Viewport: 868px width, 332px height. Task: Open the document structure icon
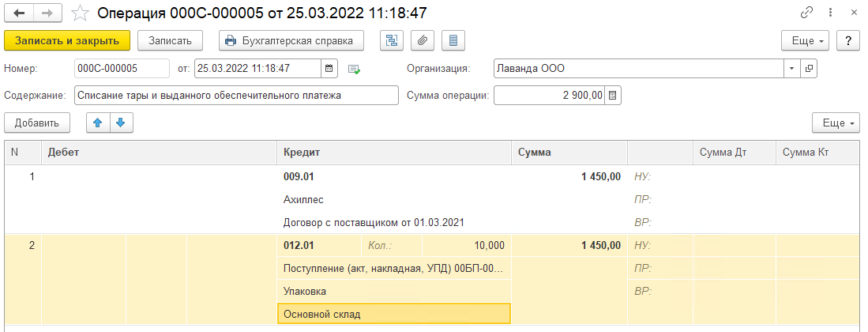[x=392, y=40]
